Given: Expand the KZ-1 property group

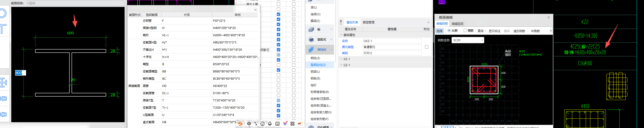Looking at the screenshot, I should pyautogui.click(x=341, y=59).
